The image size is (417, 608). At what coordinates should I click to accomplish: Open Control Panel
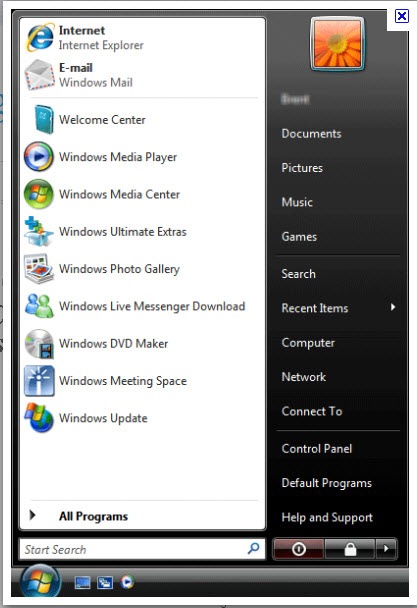(317, 449)
